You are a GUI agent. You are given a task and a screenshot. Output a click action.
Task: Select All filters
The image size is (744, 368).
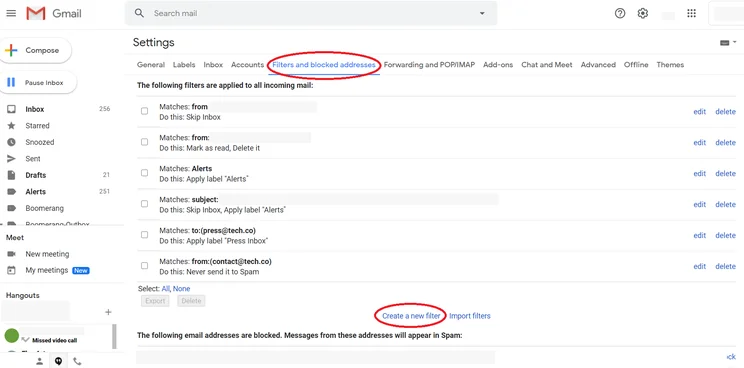click(166, 288)
